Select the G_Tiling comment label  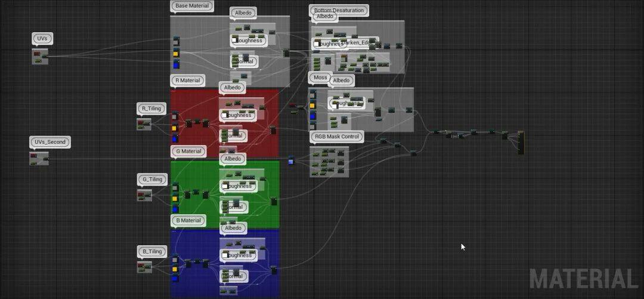click(x=151, y=179)
